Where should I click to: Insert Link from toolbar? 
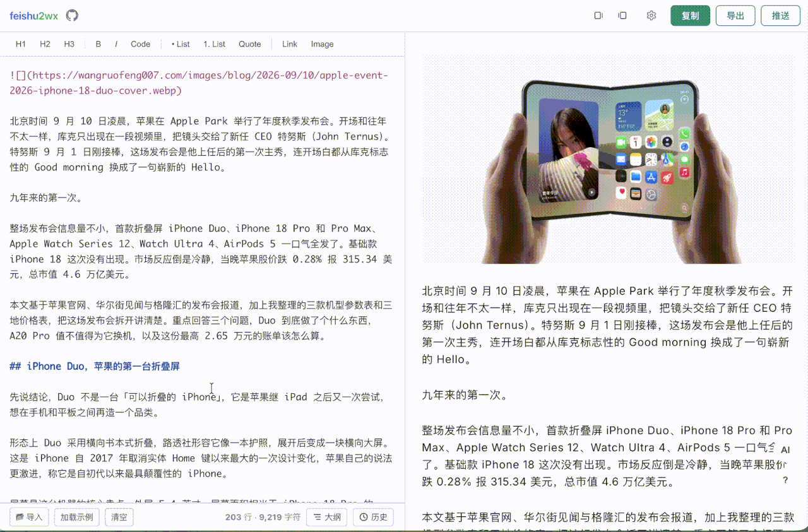pos(290,44)
